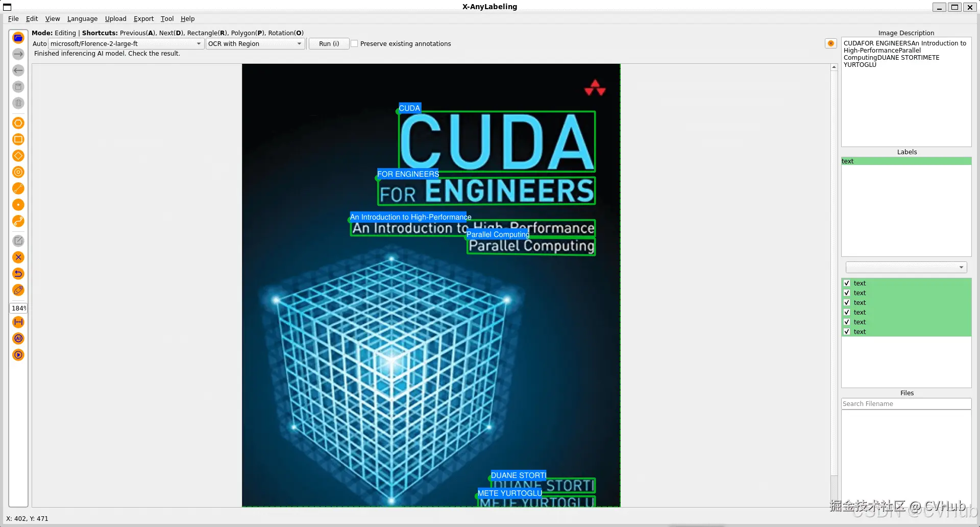Open the AI auto-labeling icon
The width and height of the screenshot is (980, 527).
click(18, 339)
